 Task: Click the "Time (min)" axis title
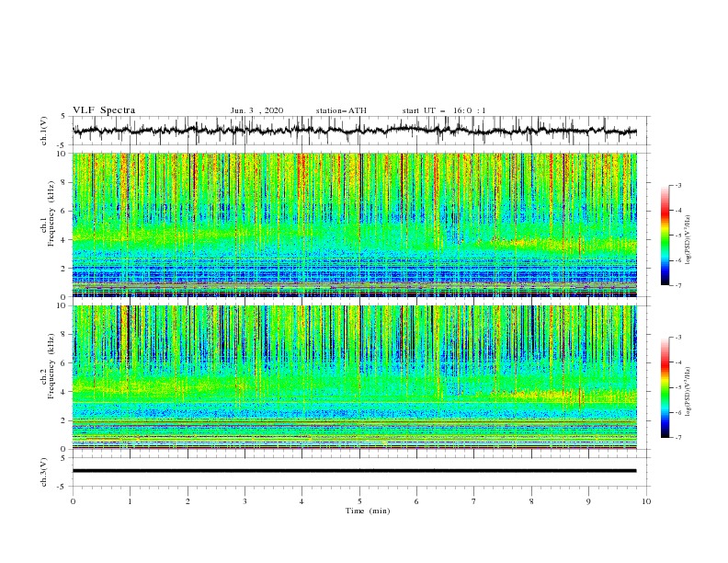368,511
